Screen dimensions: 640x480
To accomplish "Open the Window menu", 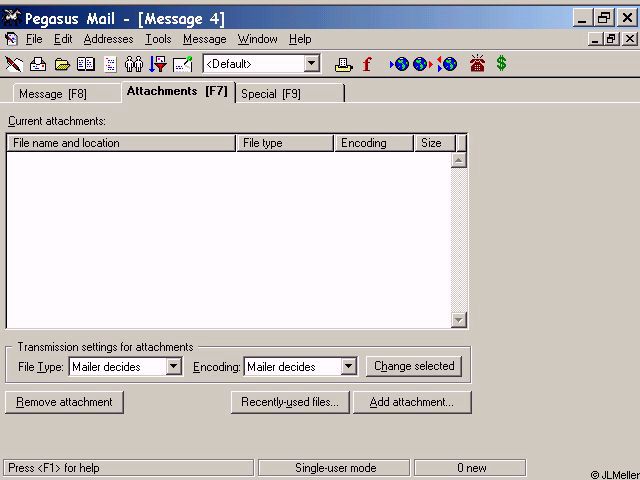I will tap(258, 39).
